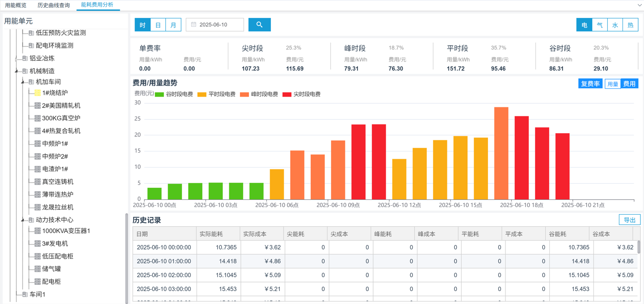This screenshot has height=304, width=644.
Task: Click the 储气罐 device icon
Action: point(38,269)
